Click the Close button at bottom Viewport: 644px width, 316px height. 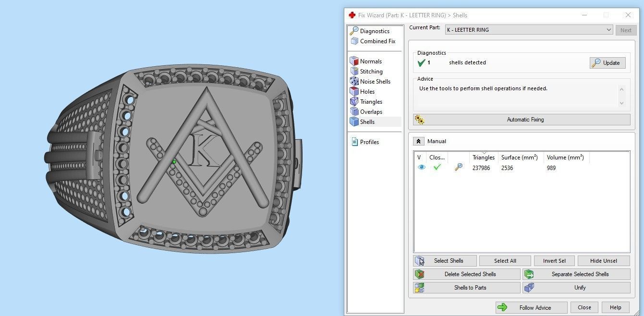tap(584, 307)
